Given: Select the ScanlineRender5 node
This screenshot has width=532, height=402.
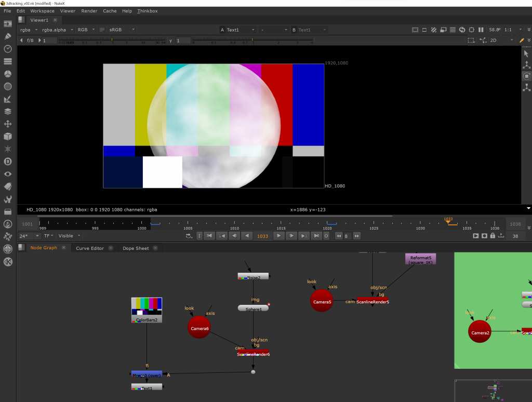Looking at the screenshot, I should pos(373,301).
